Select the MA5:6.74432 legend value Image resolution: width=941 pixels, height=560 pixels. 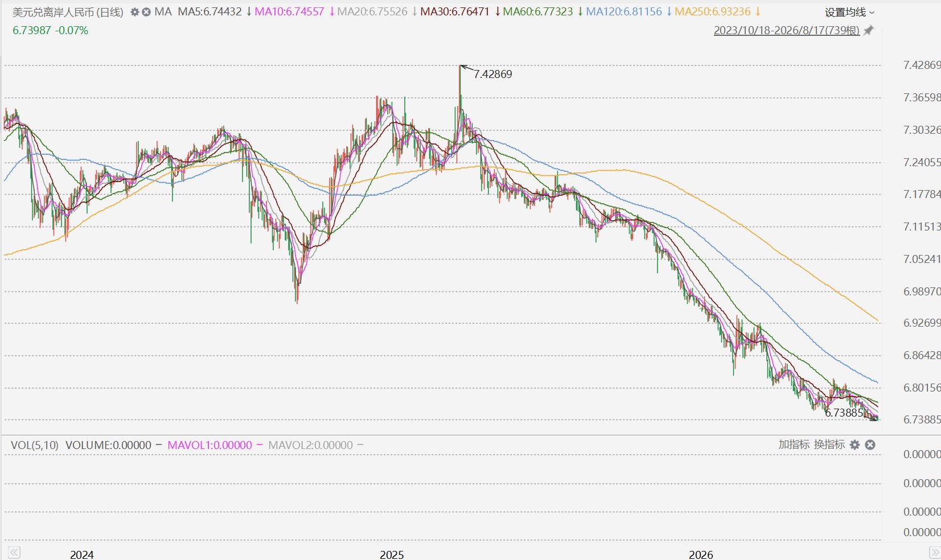pos(209,12)
